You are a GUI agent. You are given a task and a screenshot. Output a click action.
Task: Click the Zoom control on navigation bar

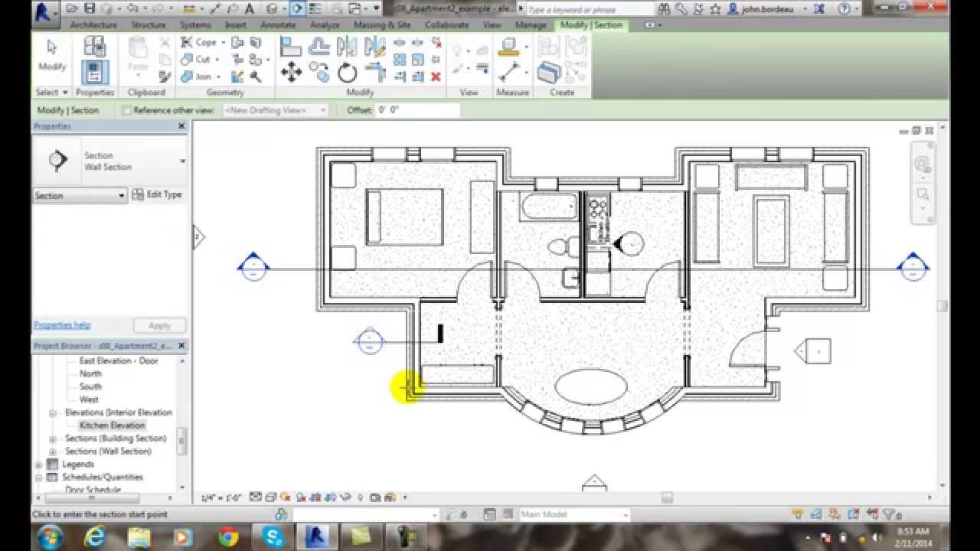coord(923,194)
